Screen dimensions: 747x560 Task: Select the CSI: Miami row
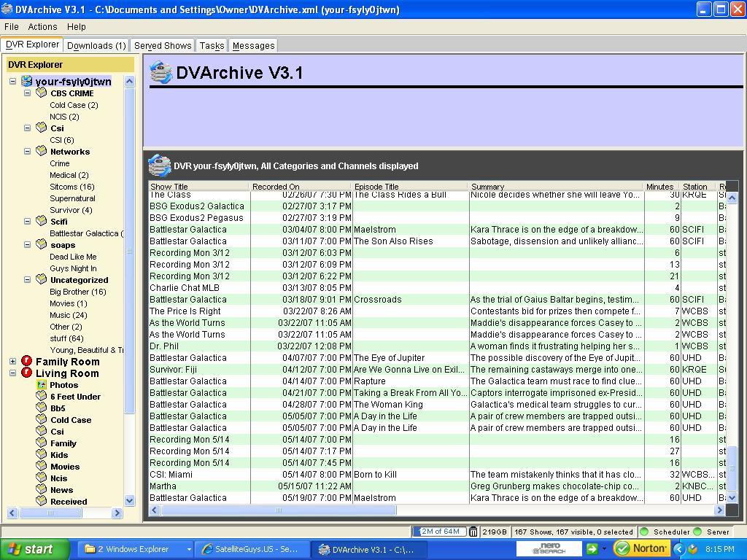438,474
